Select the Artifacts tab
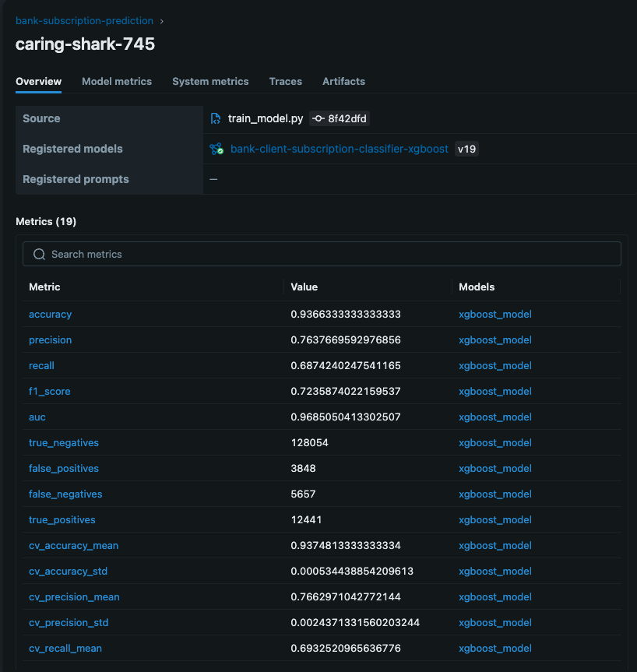Viewport: 637px width, 672px height. coord(343,81)
